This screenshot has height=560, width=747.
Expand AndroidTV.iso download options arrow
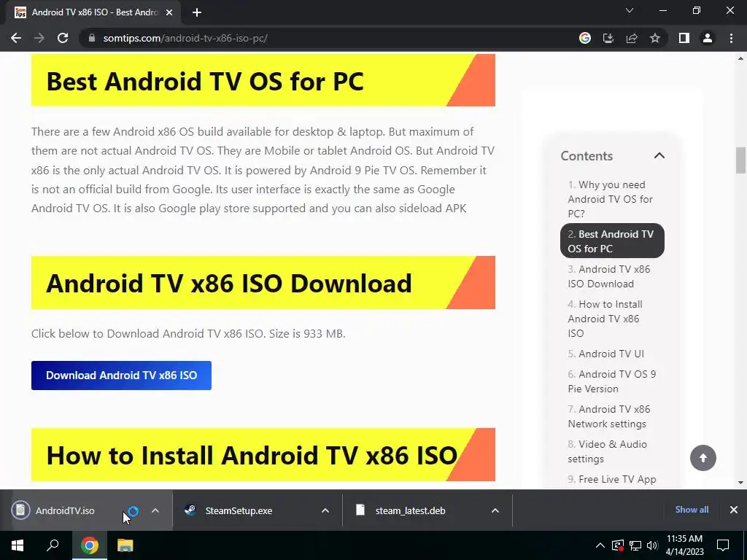tap(155, 510)
